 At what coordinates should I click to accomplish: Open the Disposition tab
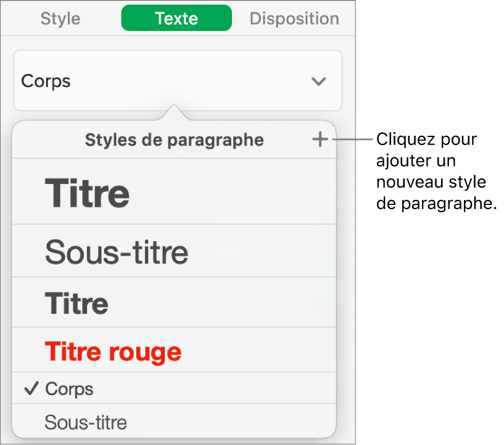pyautogui.click(x=294, y=19)
